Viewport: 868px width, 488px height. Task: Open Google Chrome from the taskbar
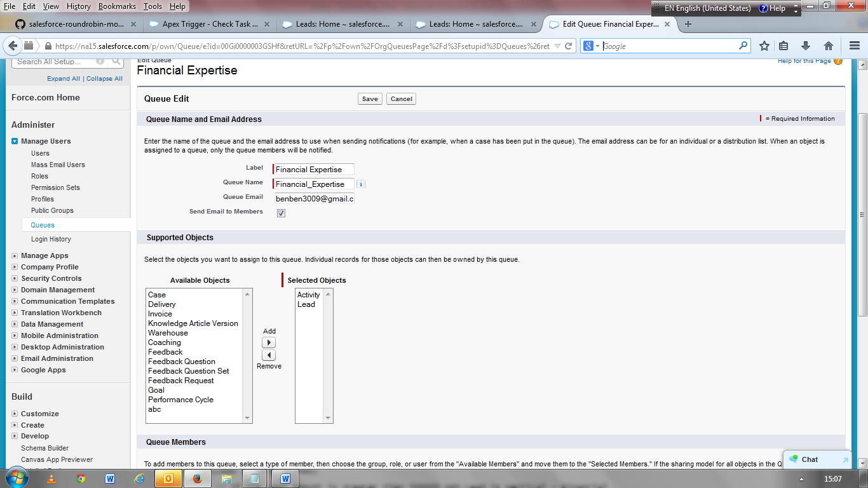(x=81, y=478)
